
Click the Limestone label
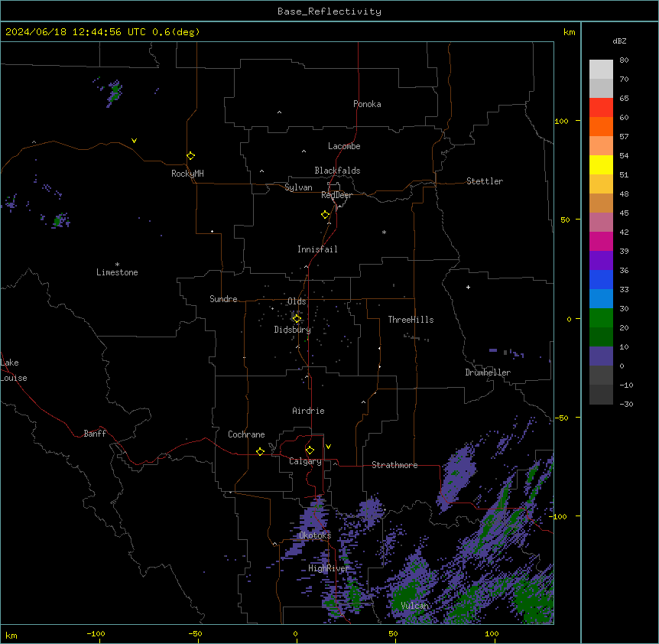(x=117, y=272)
